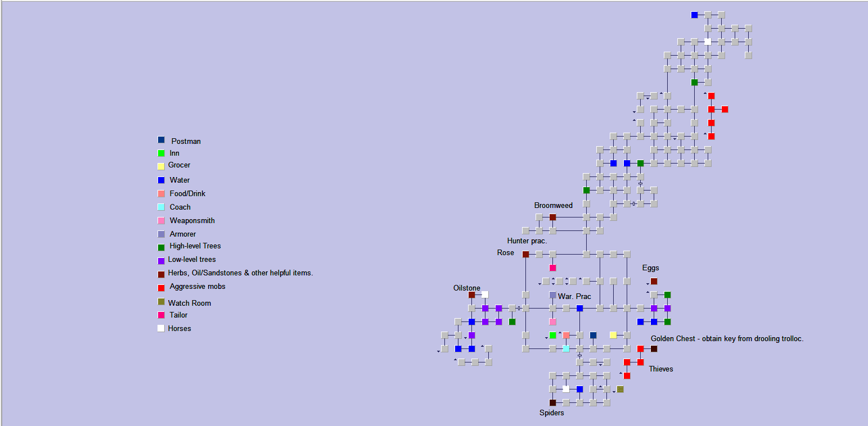This screenshot has height=426, width=868.
Task: Click the Hunter prac. label text
Action: (x=527, y=241)
